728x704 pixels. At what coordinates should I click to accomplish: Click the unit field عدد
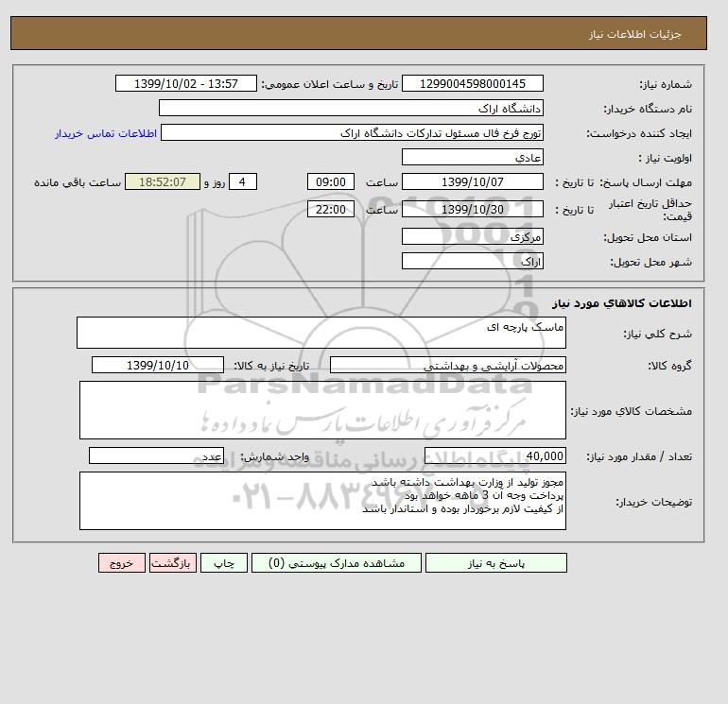pos(156,455)
